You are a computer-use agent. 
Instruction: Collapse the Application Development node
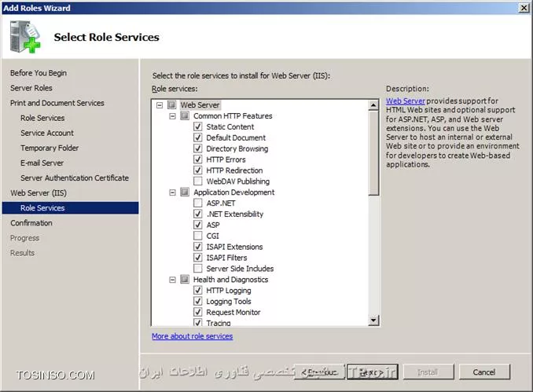click(172, 192)
